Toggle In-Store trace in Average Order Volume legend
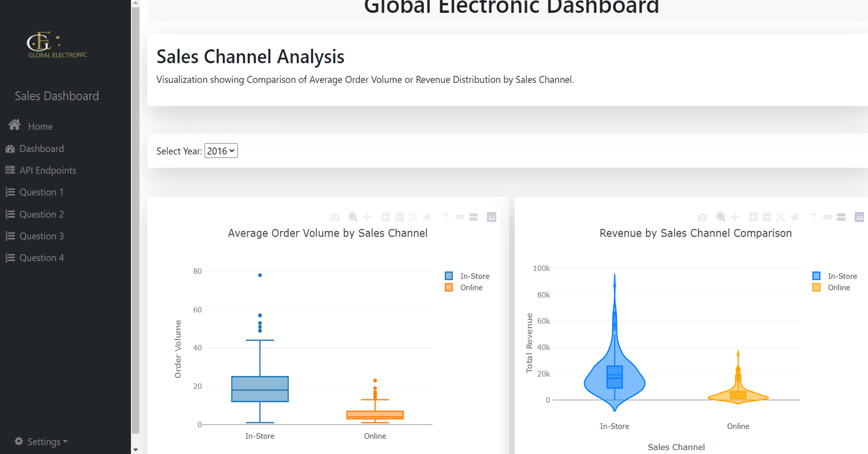 point(474,276)
